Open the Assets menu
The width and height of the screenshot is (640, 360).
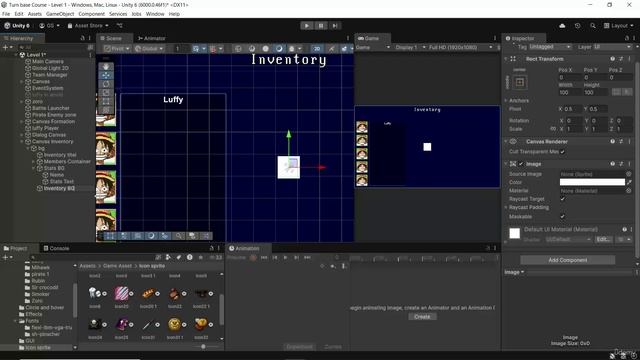[35, 14]
